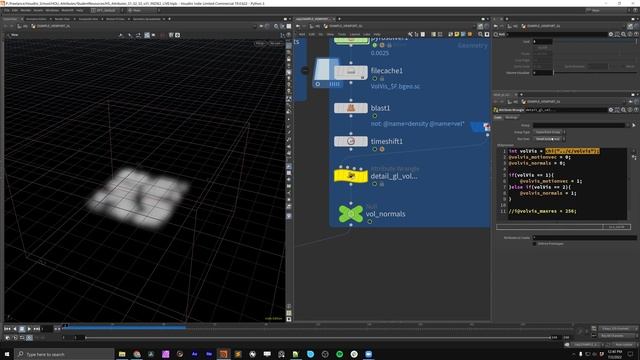Screen dimensions: 640x360
Task: Toggle the pin icon in scene view path bar
Action: (261, 26)
